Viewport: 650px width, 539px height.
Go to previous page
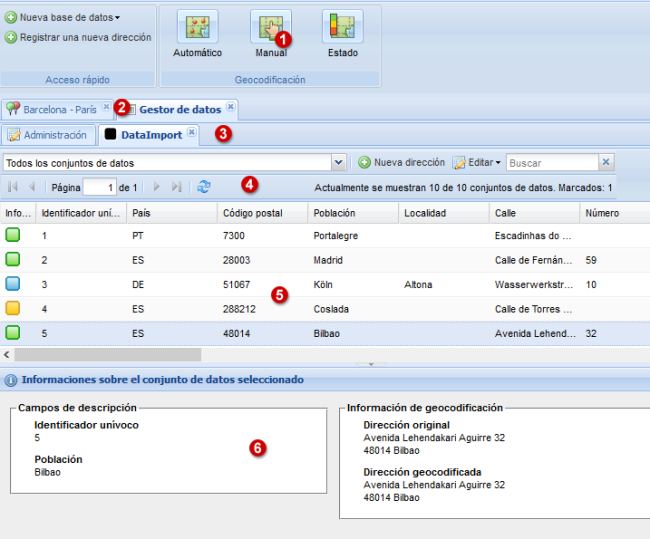32,187
